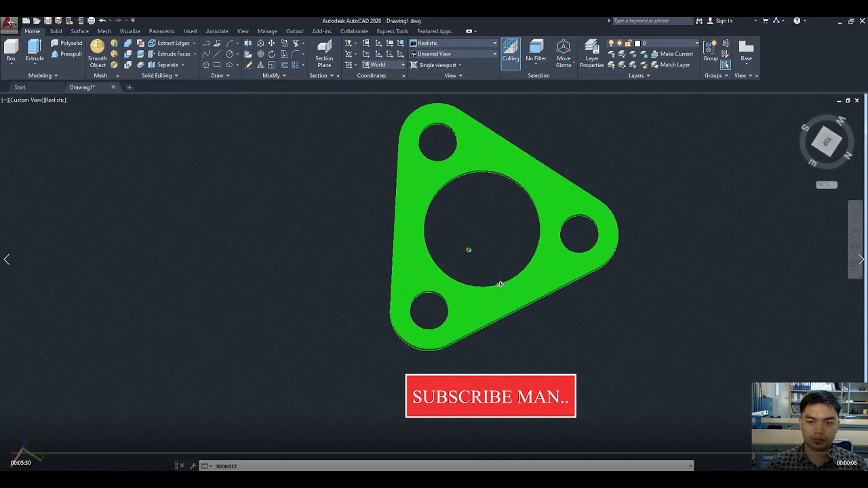Toggle layer 0 lock padlock icon

pyautogui.click(x=627, y=43)
